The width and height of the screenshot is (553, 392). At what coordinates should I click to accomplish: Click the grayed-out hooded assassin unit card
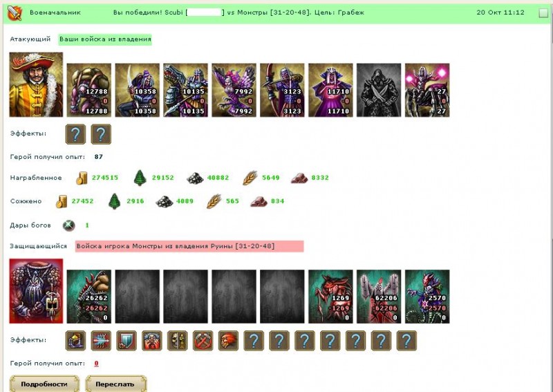[x=379, y=90]
